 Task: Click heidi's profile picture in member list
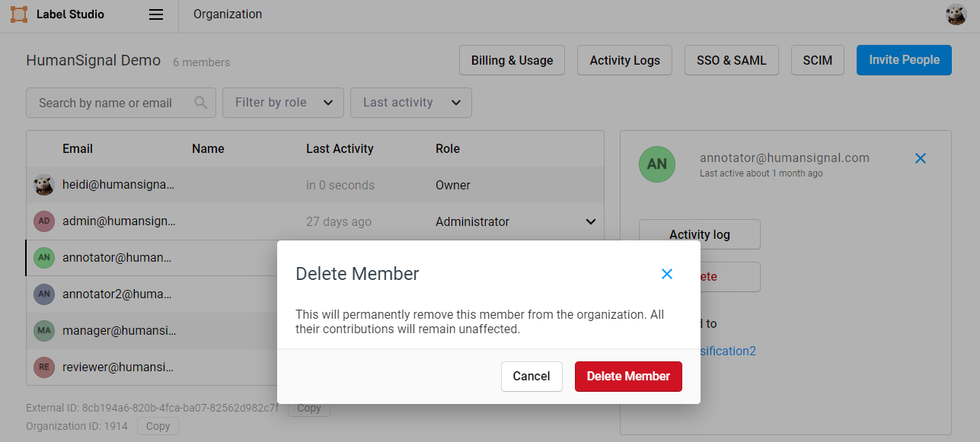[43, 184]
